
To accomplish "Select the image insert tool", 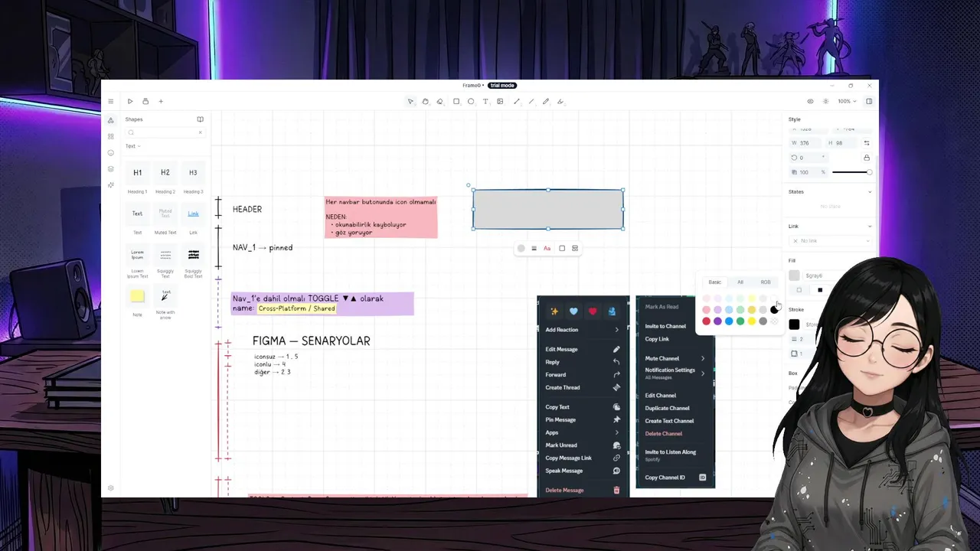I will pos(500,101).
